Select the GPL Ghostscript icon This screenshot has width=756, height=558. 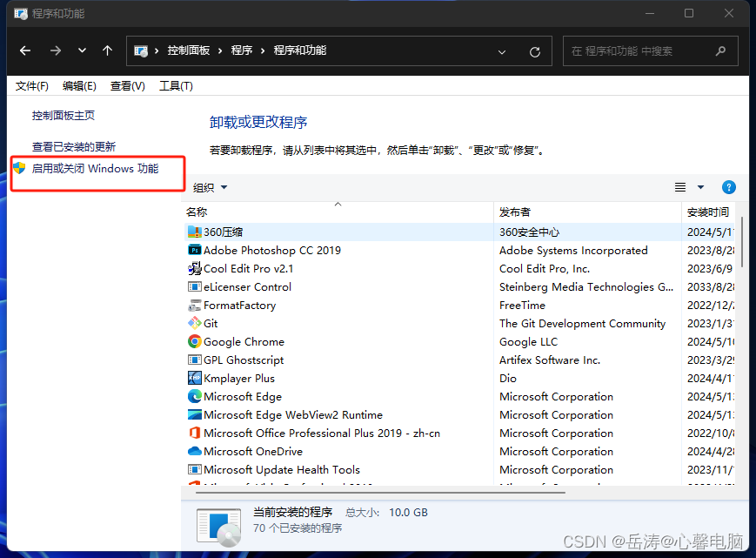tap(194, 360)
